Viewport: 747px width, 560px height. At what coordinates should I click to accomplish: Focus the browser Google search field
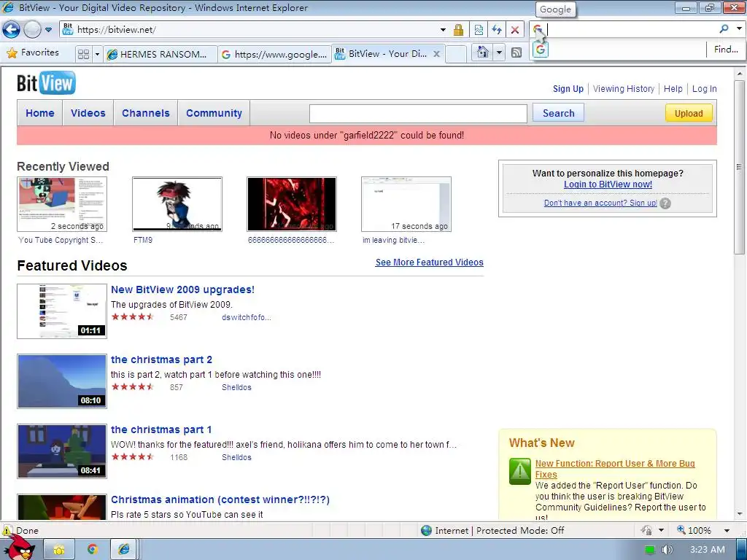pyautogui.click(x=631, y=29)
